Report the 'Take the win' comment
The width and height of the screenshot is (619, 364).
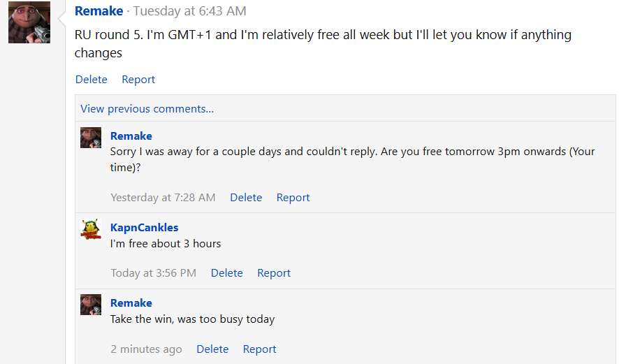pos(259,349)
